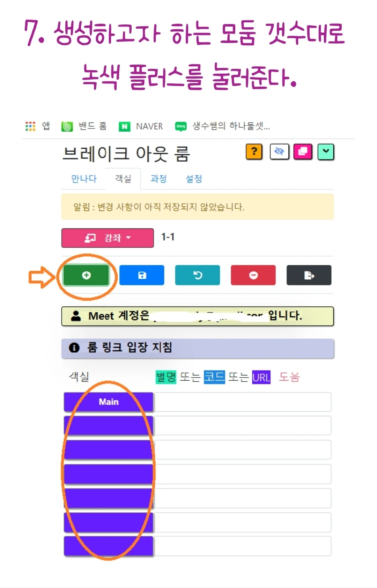Click the red 도움 link
The width and height of the screenshot is (377, 588).
point(289,377)
